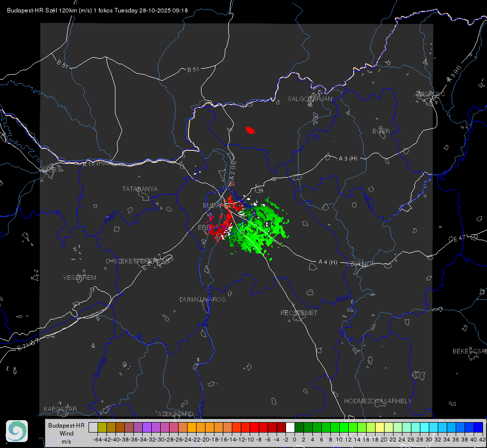Click the isolated red echo north of Budapest
Screen dimensions: 487x448
[250, 130]
